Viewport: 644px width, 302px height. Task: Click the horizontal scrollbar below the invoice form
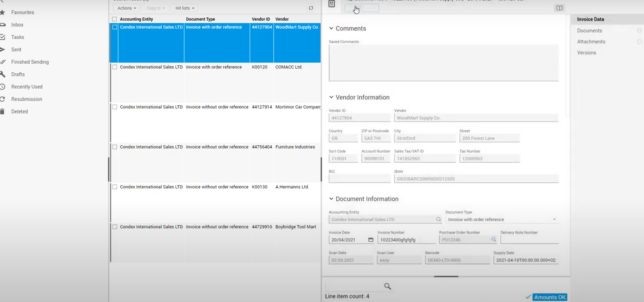point(446,276)
